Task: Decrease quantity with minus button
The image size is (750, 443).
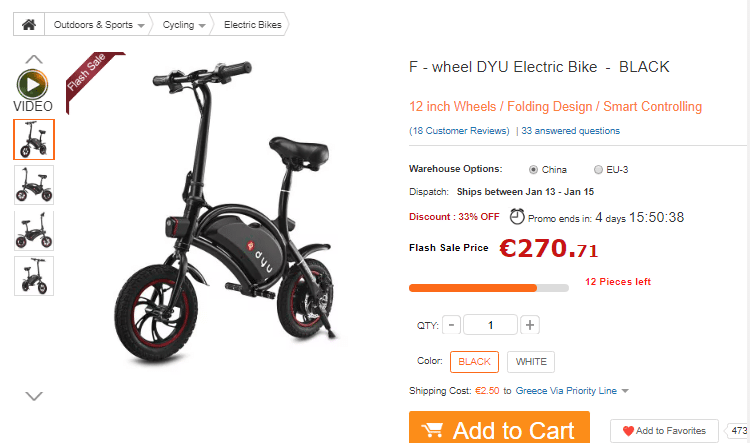Action: [x=452, y=325]
